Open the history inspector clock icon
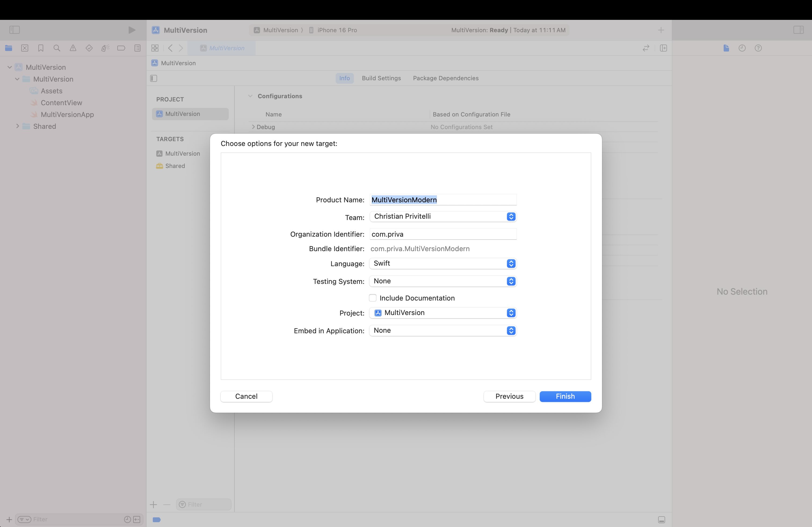Image resolution: width=812 pixels, height=527 pixels. pos(742,48)
